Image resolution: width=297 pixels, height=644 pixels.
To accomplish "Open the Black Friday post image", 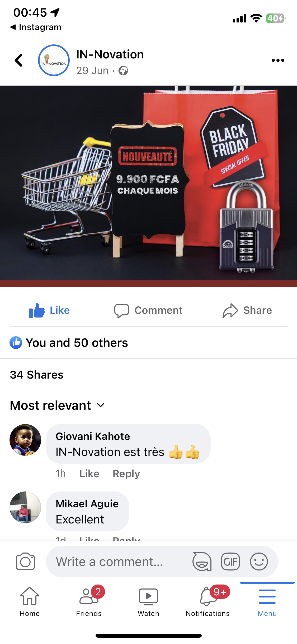I will click(148, 186).
